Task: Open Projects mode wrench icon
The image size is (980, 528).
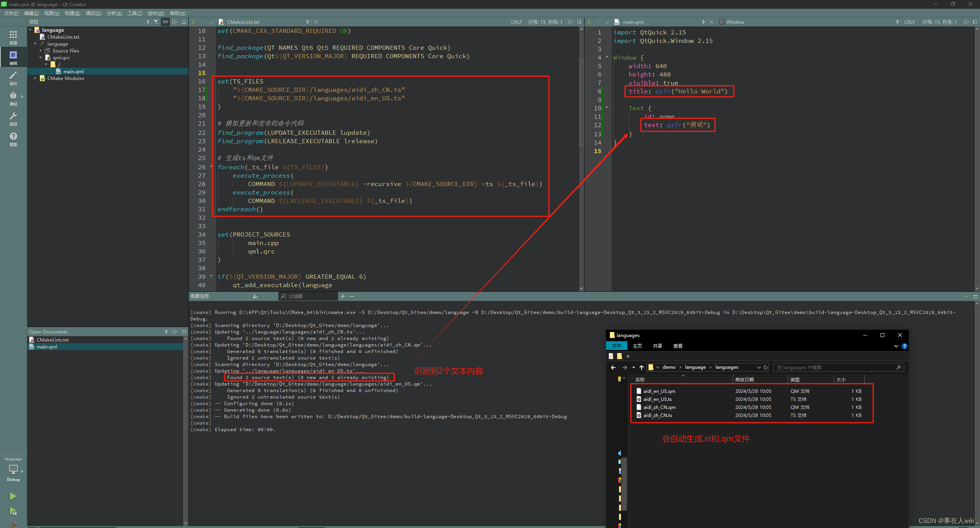Action: point(13,118)
